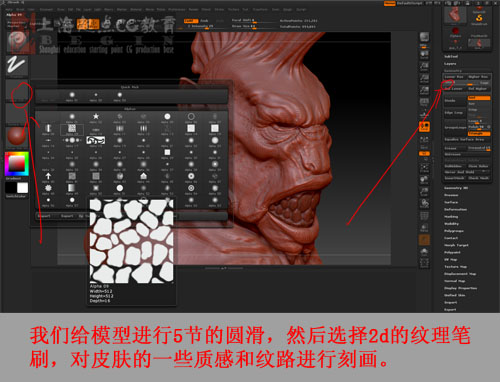
Task: Open the Alpha menu in the menu bar
Action: pyautogui.click(x=9, y=9)
